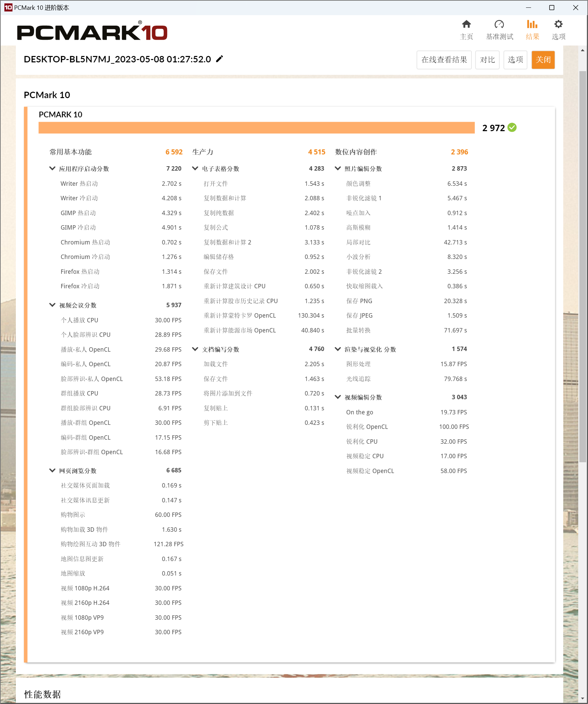Click the orange PCMark 10 score bar
Screen dimensions: 588x704
point(256,128)
